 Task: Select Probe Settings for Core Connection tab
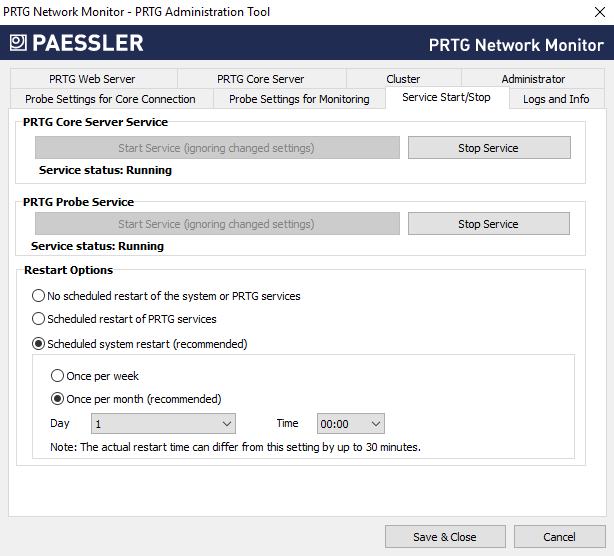(110, 99)
